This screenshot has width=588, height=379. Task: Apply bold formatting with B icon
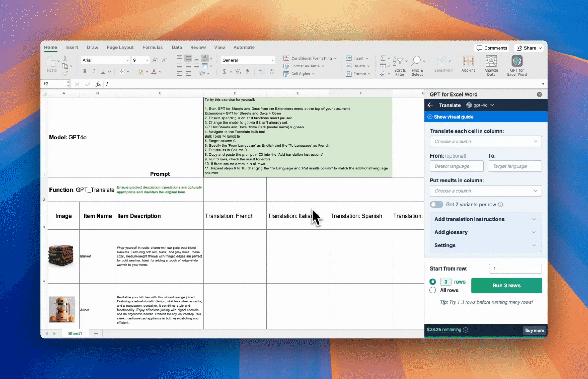tap(85, 72)
